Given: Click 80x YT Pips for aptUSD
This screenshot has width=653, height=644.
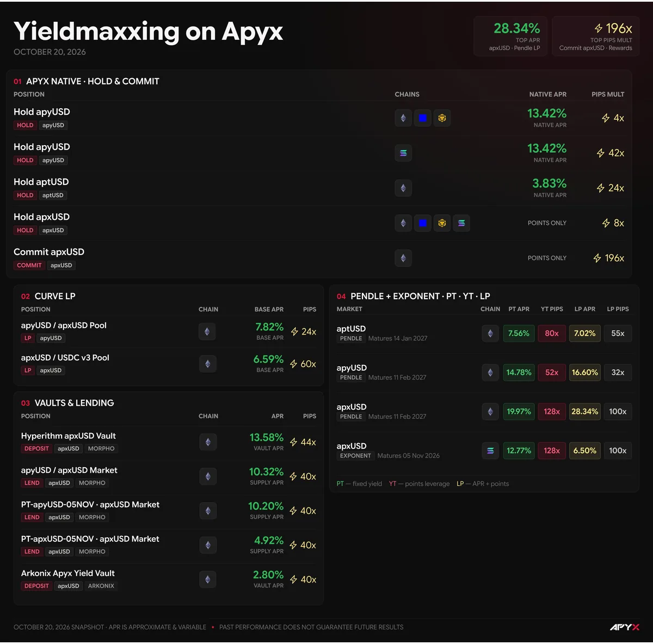Looking at the screenshot, I should (552, 333).
